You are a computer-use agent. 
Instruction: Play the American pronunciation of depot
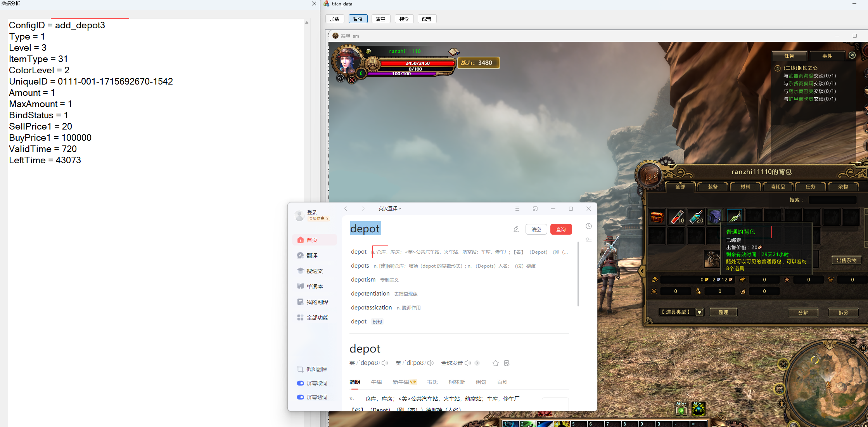tap(430, 363)
